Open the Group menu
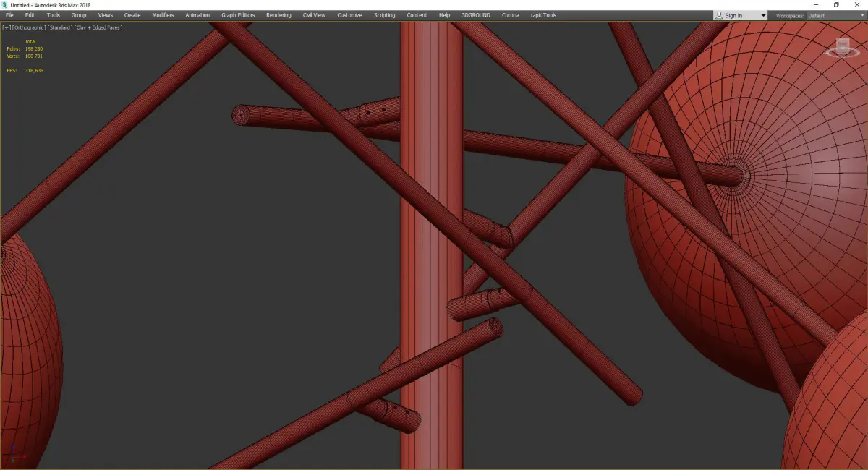Screen dimensions: 868x470 pos(79,15)
